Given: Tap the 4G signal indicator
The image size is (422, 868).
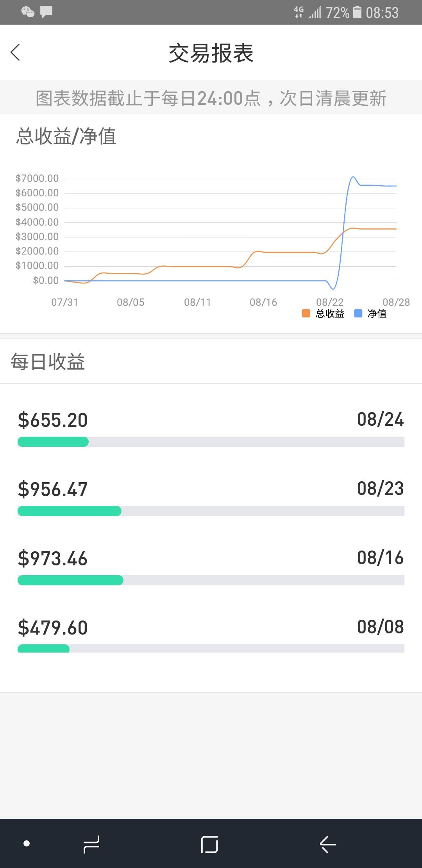Looking at the screenshot, I should 299,12.
